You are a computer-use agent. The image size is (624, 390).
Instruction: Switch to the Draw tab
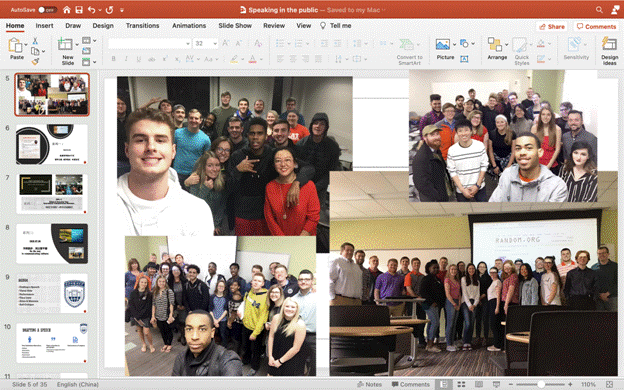tap(73, 25)
